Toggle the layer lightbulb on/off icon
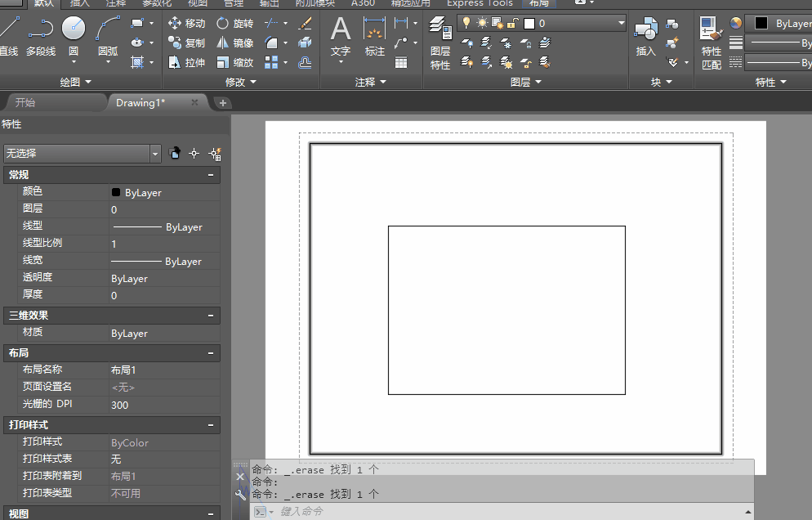 coord(466,24)
